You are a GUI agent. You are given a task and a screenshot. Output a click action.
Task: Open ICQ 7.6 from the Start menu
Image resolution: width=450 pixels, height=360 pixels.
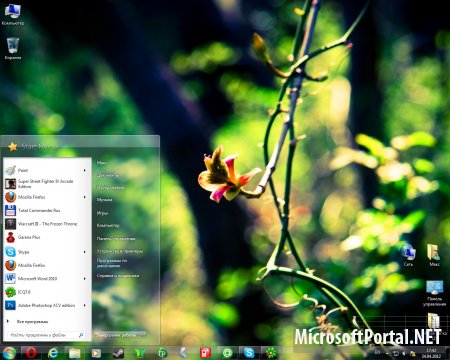pyautogui.click(x=46, y=292)
